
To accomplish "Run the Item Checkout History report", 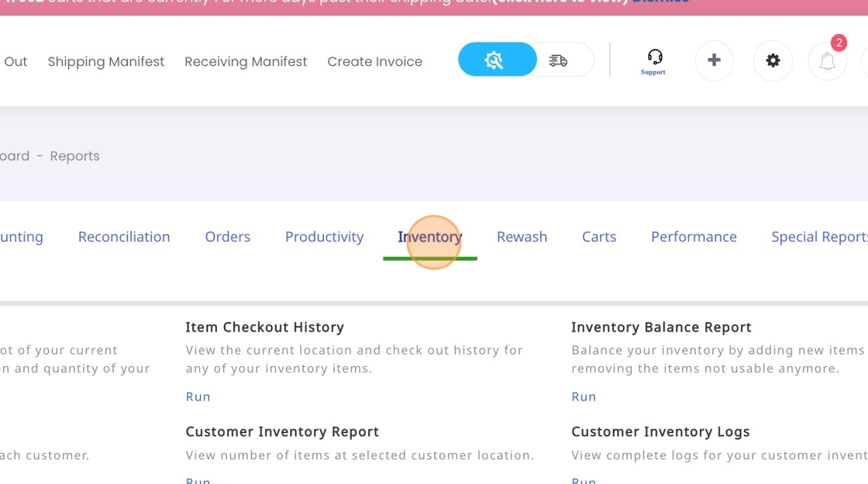I will (198, 396).
